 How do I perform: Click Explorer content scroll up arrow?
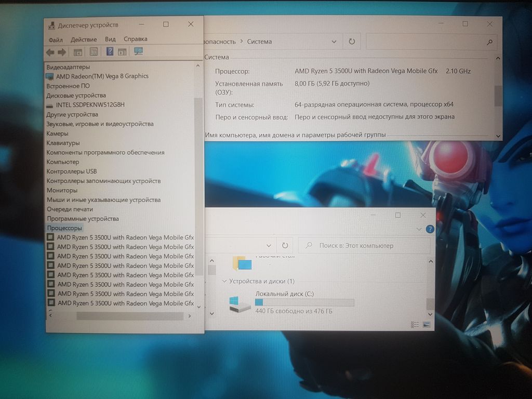pos(431,262)
